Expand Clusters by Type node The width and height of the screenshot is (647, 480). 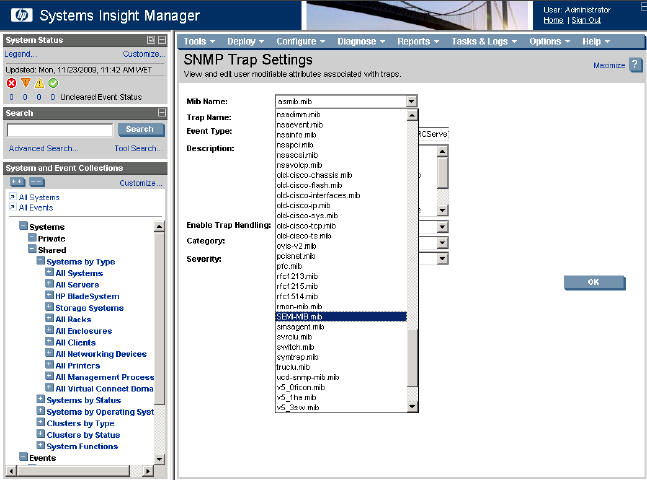point(40,422)
